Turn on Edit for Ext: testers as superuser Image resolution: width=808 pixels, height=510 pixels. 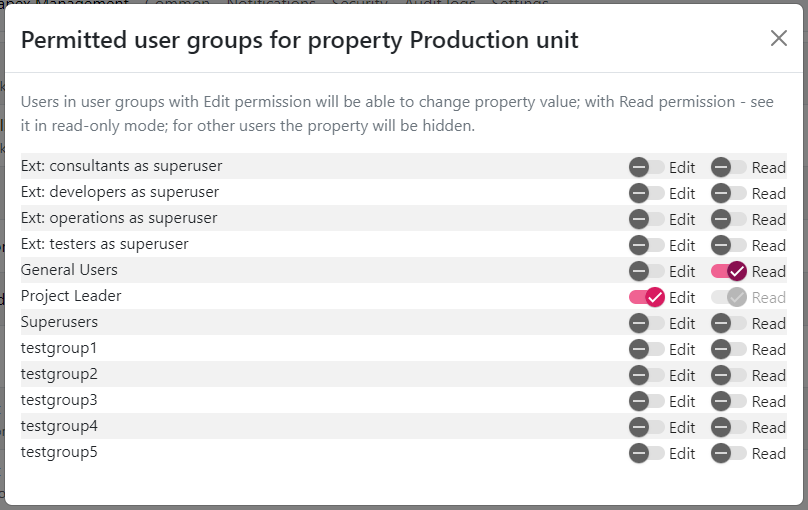click(x=646, y=245)
